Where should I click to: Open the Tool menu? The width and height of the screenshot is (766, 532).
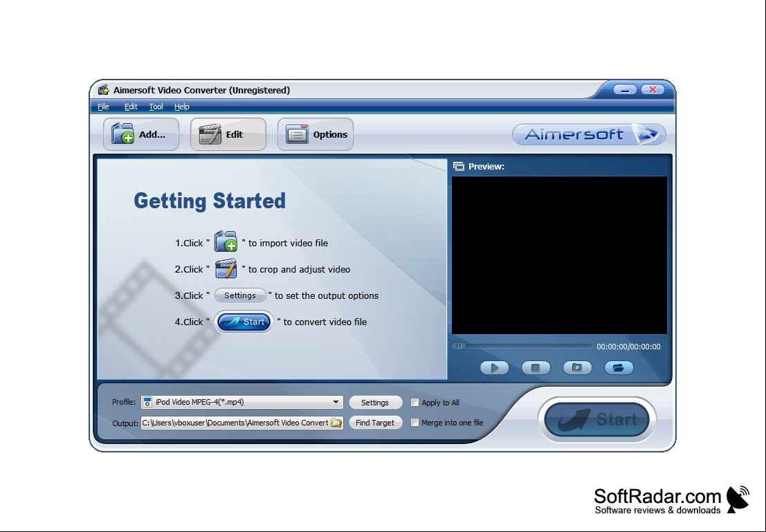click(156, 107)
